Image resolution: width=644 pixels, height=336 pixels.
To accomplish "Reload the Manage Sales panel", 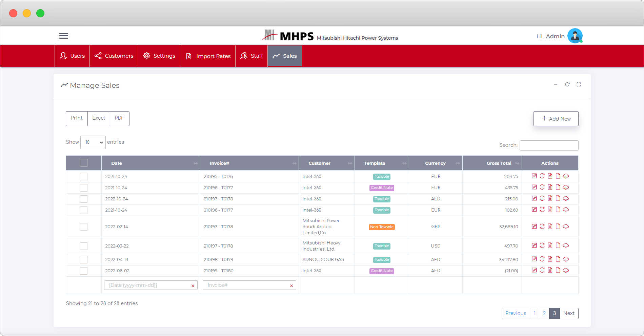I will coord(567,84).
